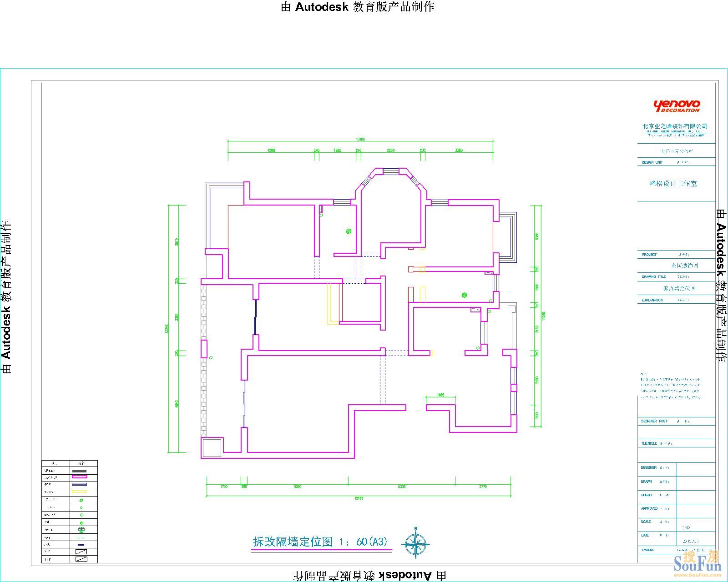
Task: Click the overall left dimension 12345
Action: [166, 329]
